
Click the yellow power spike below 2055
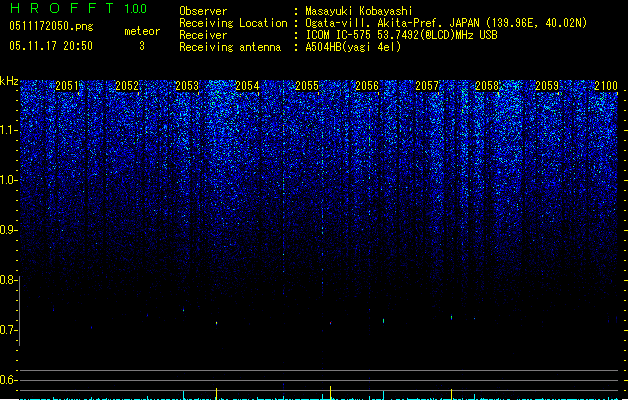pos(331,392)
